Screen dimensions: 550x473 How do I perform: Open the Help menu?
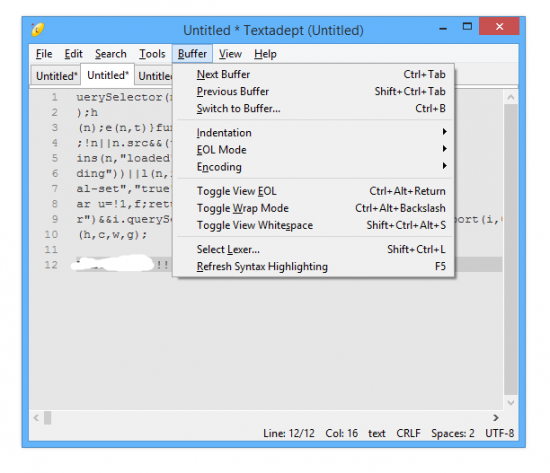pyautogui.click(x=265, y=54)
